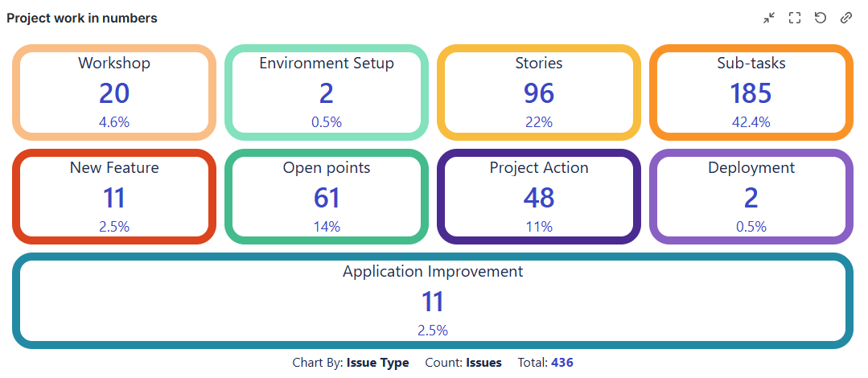Open the 20 Workshop issues count
868x378 pixels.
pyautogui.click(x=114, y=93)
